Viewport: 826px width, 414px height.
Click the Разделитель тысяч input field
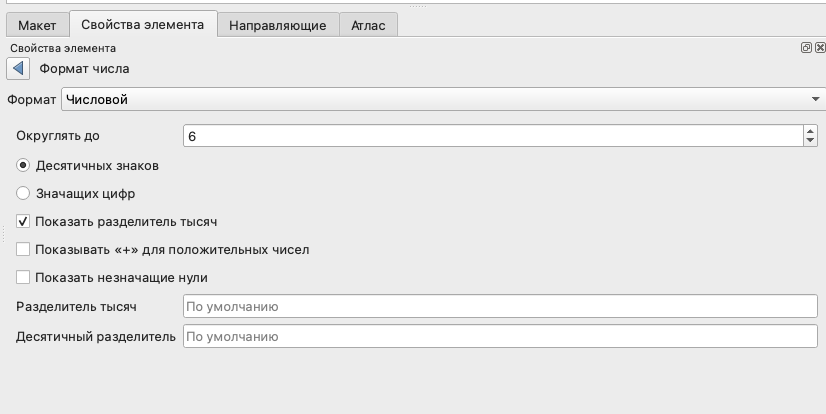pyautogui.click(x=500, y=306)
